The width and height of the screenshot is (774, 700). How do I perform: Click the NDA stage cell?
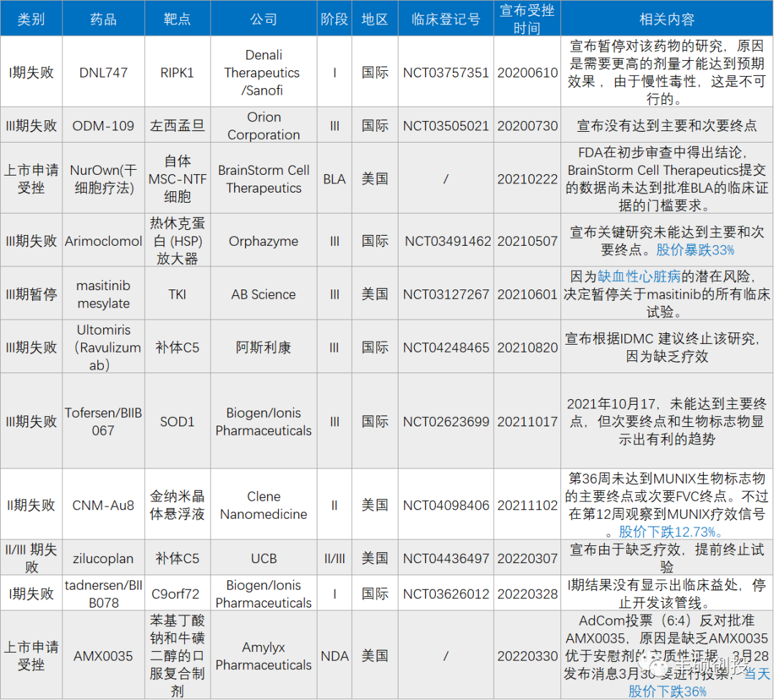click(334, 655)
